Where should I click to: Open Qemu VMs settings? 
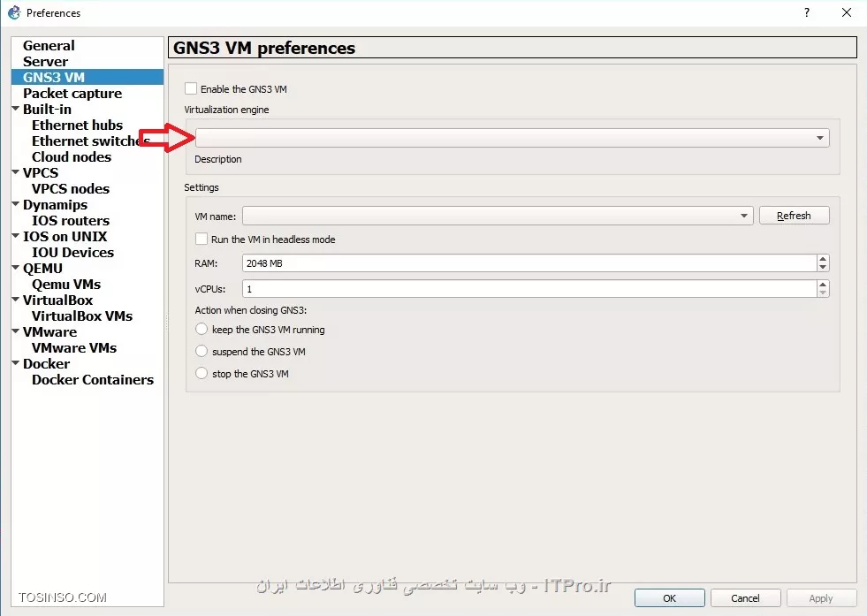click(66, 285)
